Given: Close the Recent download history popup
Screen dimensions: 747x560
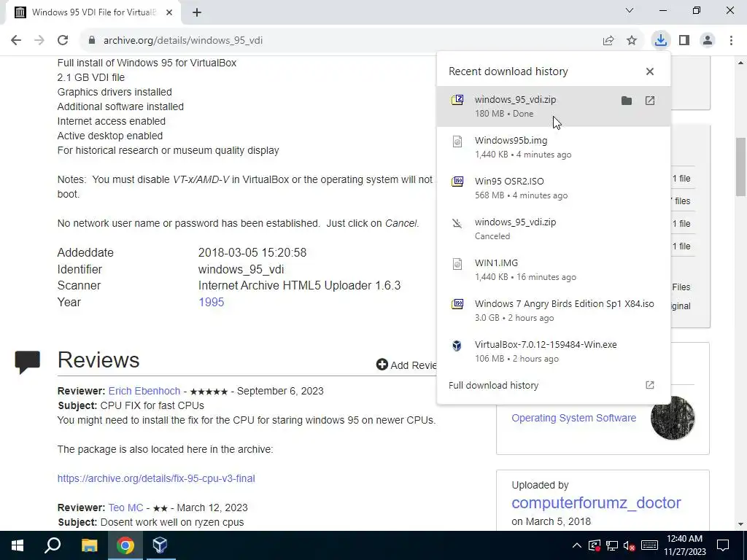Looking at the screenshot, I should point(650,71).
